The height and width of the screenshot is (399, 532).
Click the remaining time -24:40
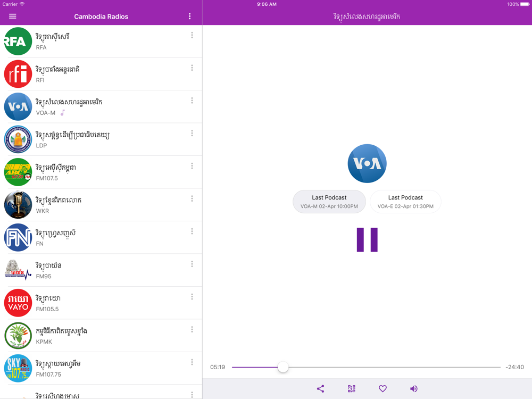[x=514, y=367]
